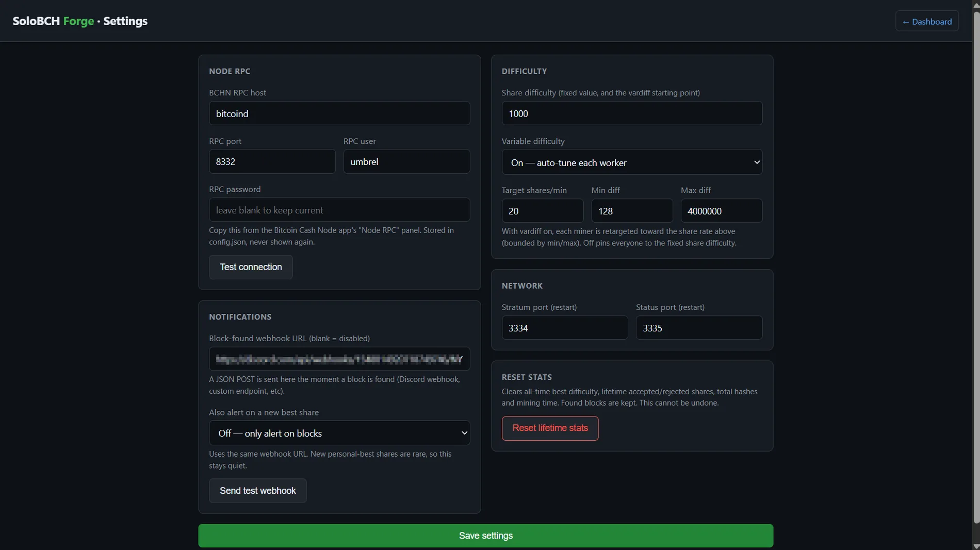Open the best share alert dropdown
This screenshot has width=980, height=550.
pos(339,433)
